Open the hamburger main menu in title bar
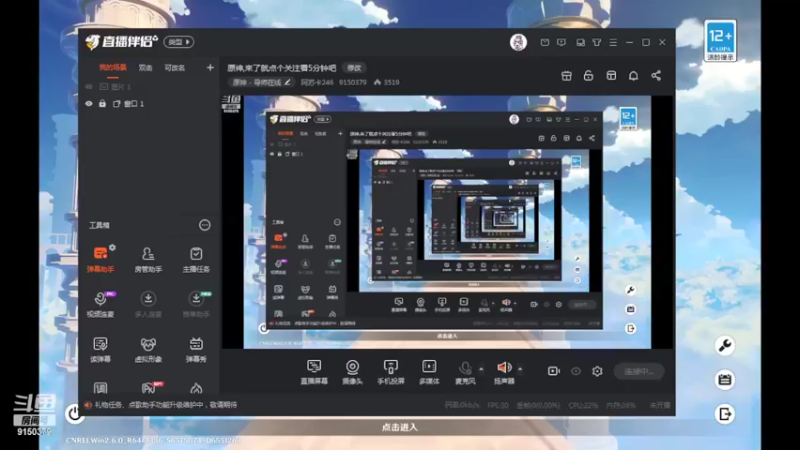Viewport: 800px width, 450px height. point(613,42)
